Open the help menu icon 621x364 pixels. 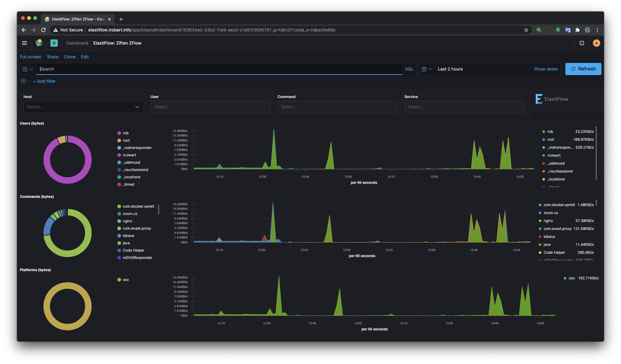click(582, 43)
